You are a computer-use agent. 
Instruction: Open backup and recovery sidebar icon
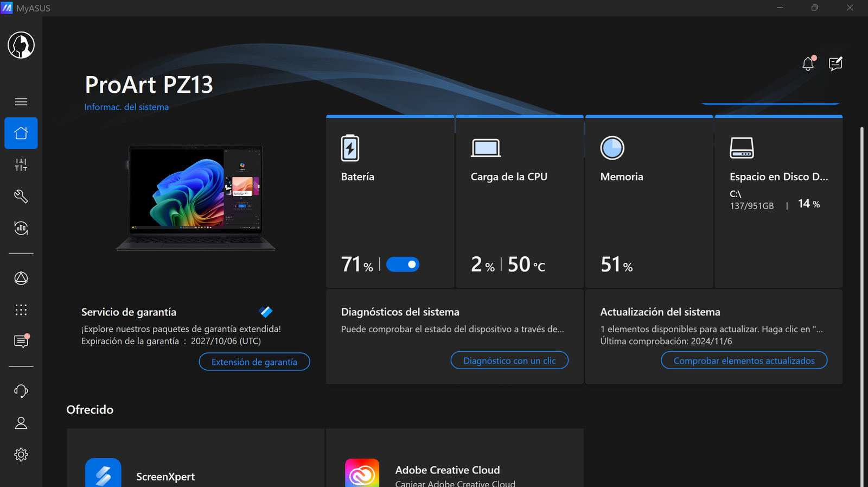21,228
